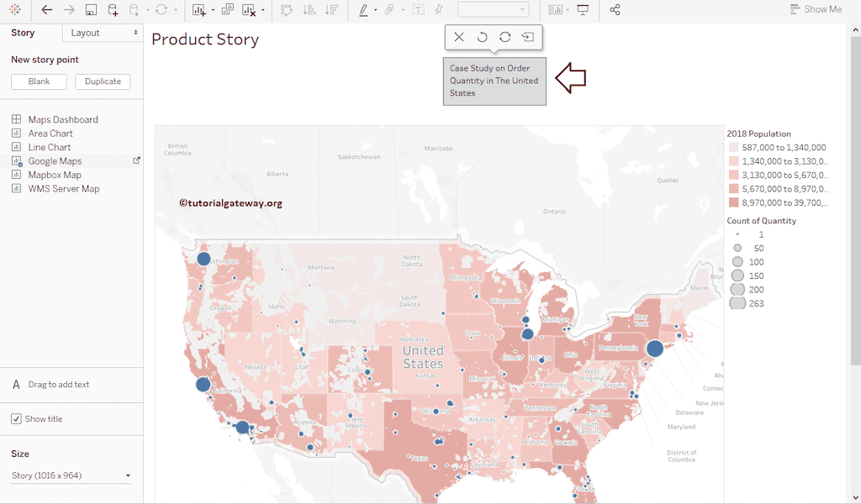Save the workbook
Viewport: 861px width, 504px height.
[x=91, y=10]
